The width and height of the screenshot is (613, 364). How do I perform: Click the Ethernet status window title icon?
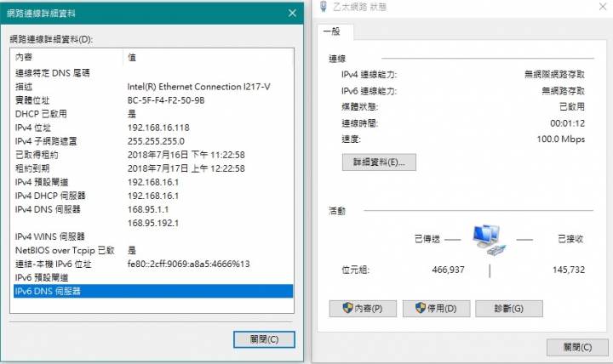(x=324, y=6)
